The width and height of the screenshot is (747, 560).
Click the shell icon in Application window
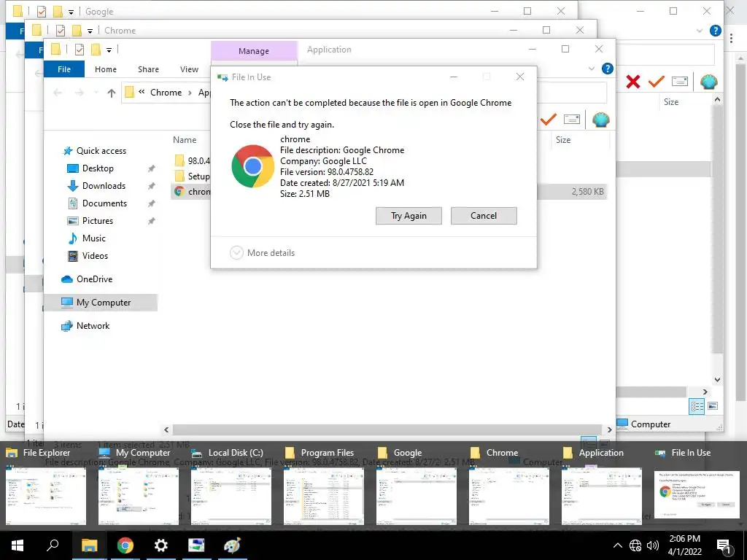601,120
